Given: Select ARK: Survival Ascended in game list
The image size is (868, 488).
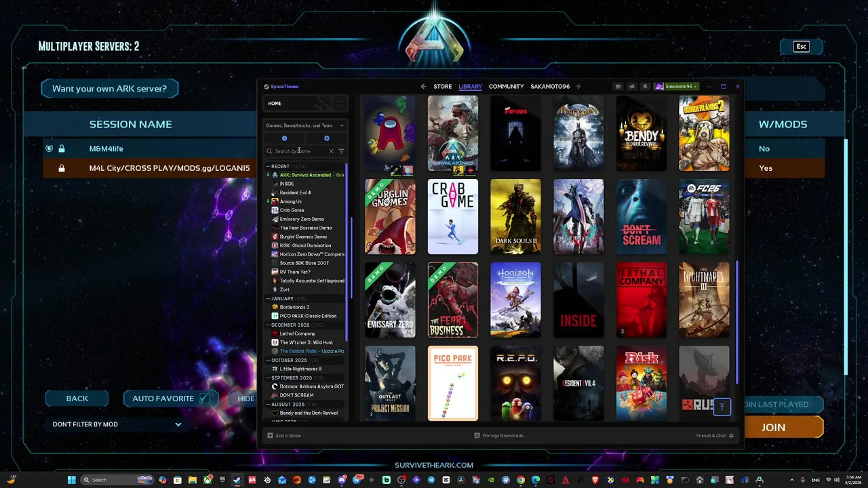Looking at the screenshot, I should tap(307, 175).
